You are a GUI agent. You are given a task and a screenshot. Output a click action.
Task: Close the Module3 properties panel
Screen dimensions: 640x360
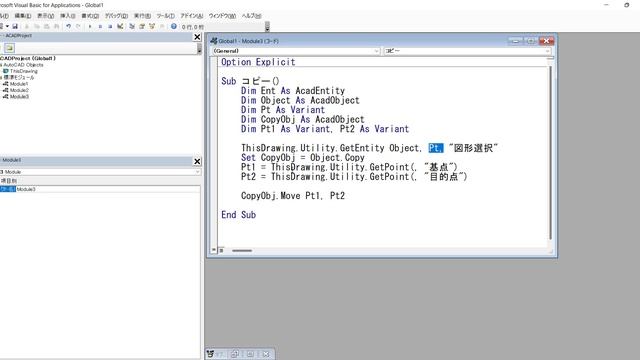(x=197, y=162)
